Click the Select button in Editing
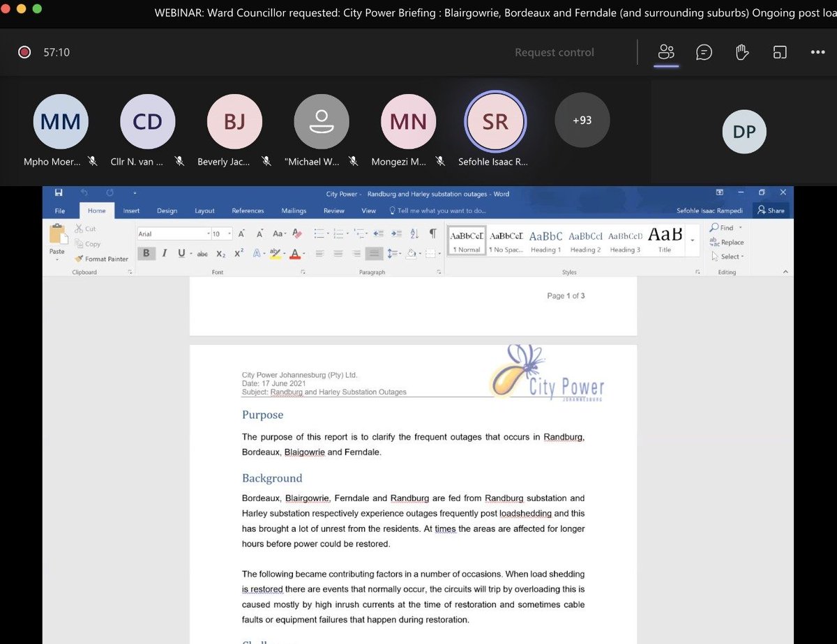837x644 pixels. [x=727, y=256]
